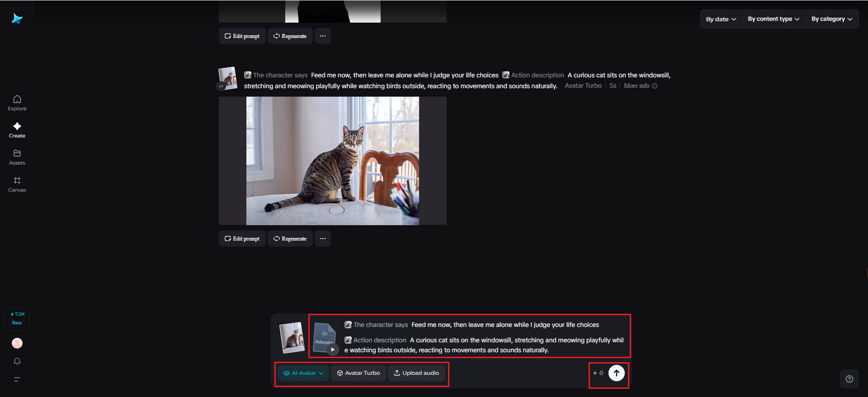Open the help question mark icon
The image size is (868, 397).
849,379
